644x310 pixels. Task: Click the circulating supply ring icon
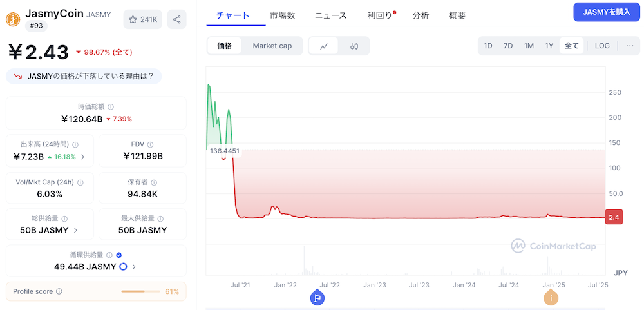[x=123, y=266]
